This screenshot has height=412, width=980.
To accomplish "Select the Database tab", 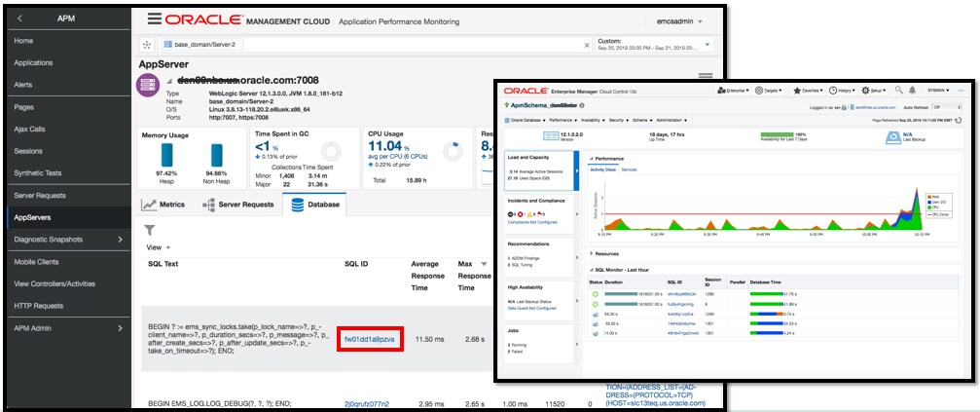I will [x=314, y=205].
